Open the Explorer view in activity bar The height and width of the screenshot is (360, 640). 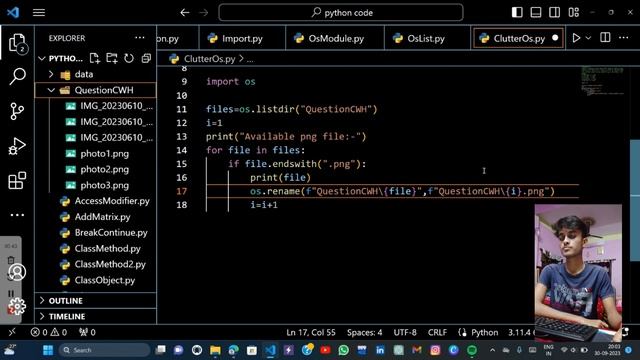[x=17, y=42]
